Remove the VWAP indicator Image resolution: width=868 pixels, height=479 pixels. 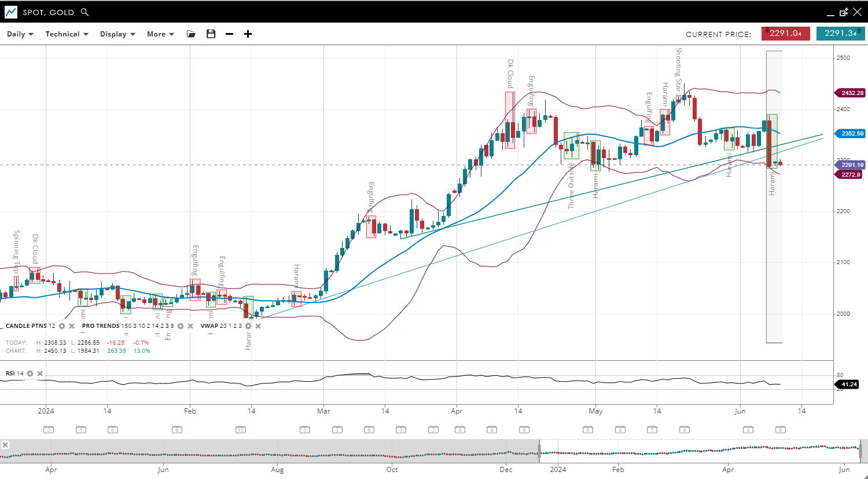258,326
